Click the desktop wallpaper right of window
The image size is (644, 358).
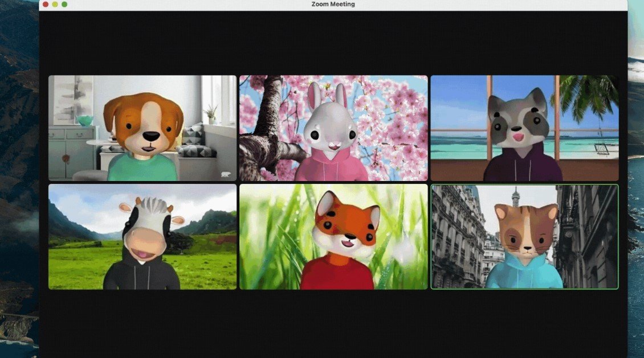[x=635, y=171]
